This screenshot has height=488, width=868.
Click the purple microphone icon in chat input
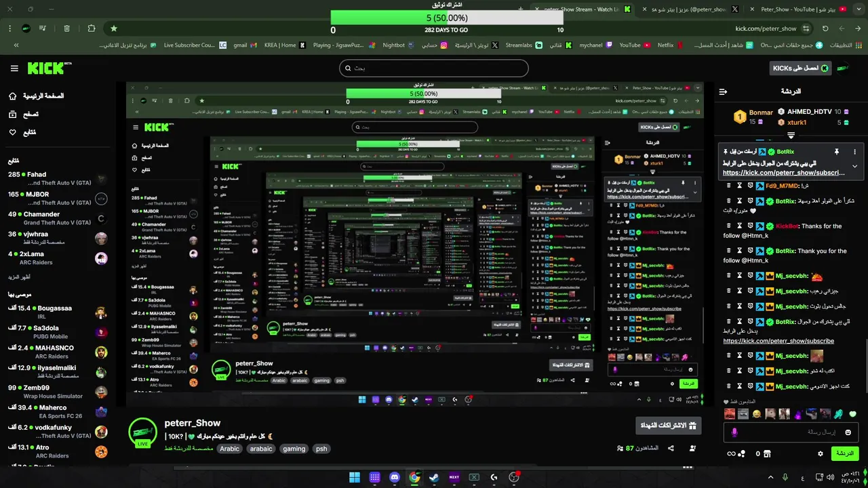(734, 432)
